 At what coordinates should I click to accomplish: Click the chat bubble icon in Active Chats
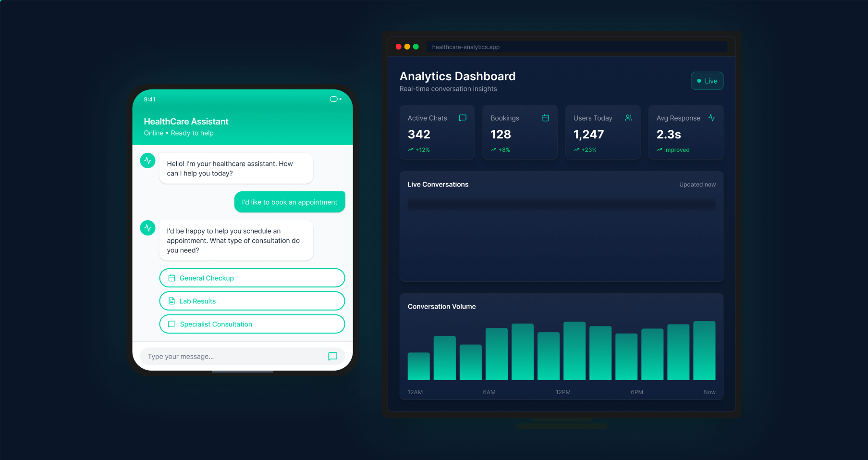click(463, 118)
